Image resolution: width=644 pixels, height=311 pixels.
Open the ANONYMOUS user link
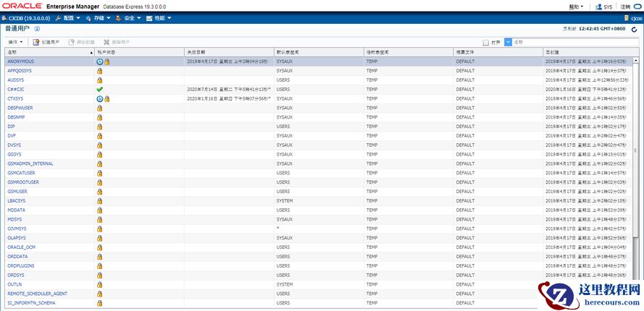click(x=21, y=61)
